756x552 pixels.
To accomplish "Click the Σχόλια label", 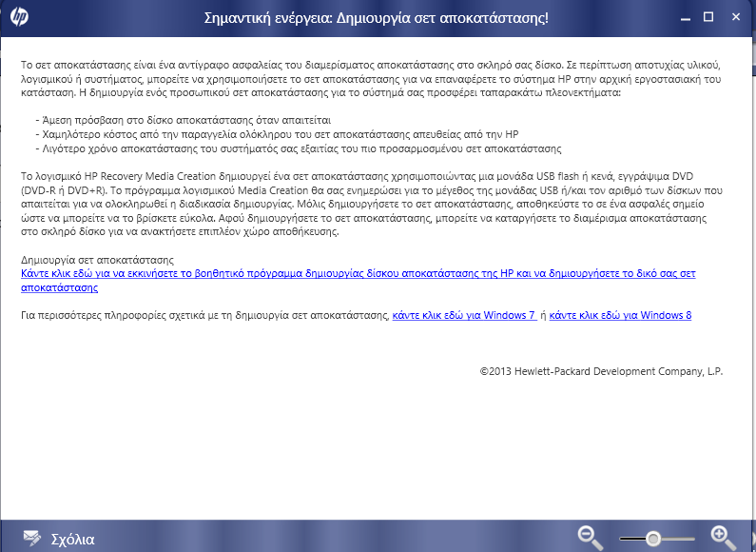I will tap(73, 539).
